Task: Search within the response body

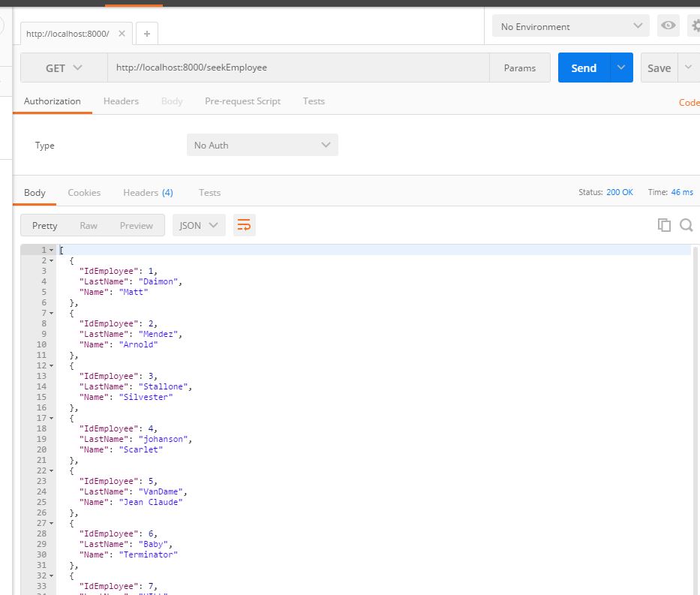Action: 686,225
